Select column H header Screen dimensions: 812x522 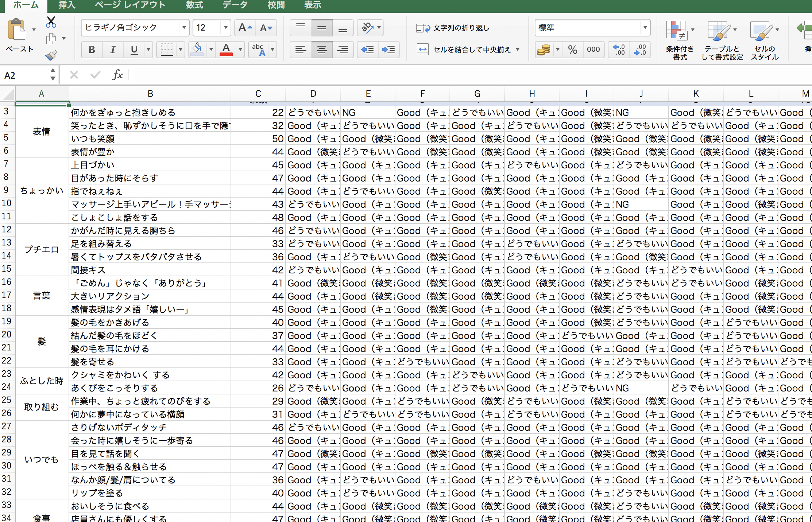532,94
